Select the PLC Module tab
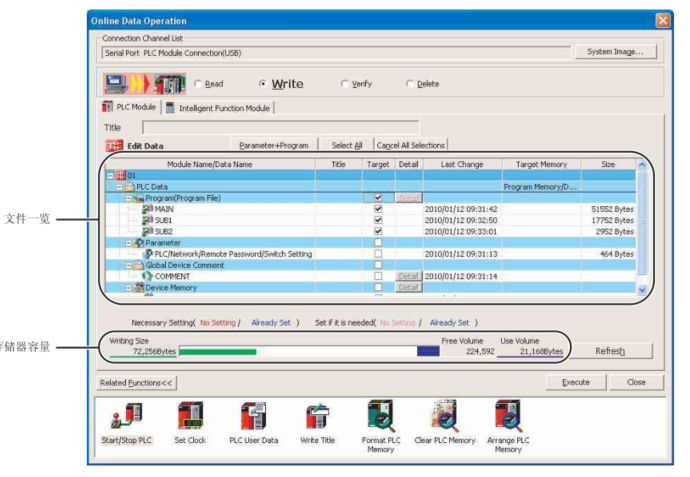Image resolution: width=690 pixels, height=477 pixels. point(129,107)
